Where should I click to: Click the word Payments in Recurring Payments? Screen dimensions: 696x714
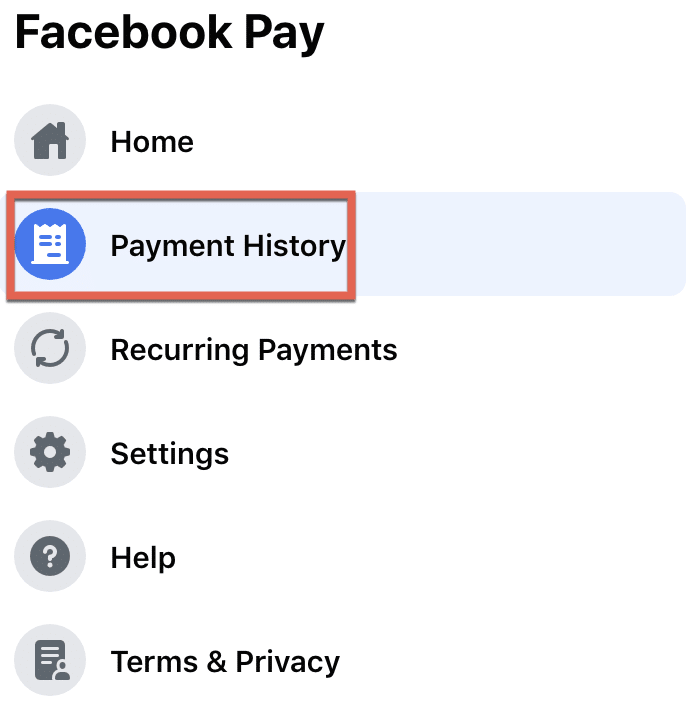coord(328,351)
